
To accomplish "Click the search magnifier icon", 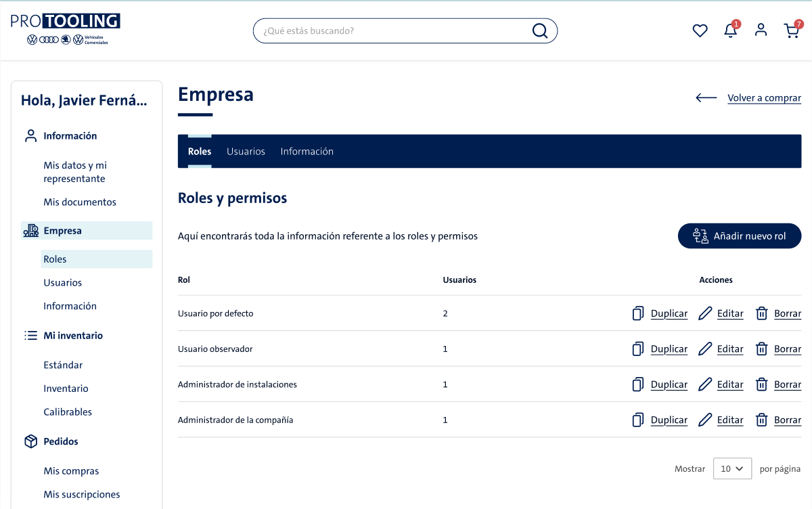I will [x=539, y=30].
